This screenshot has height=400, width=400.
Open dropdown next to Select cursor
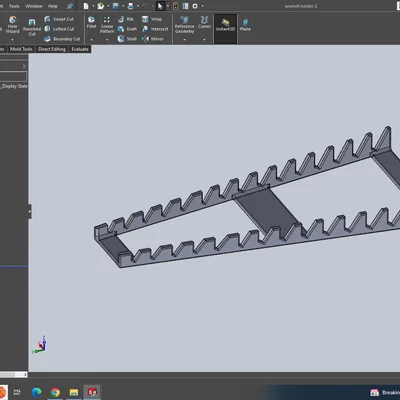pyautogui.click(x=168, y=6)
